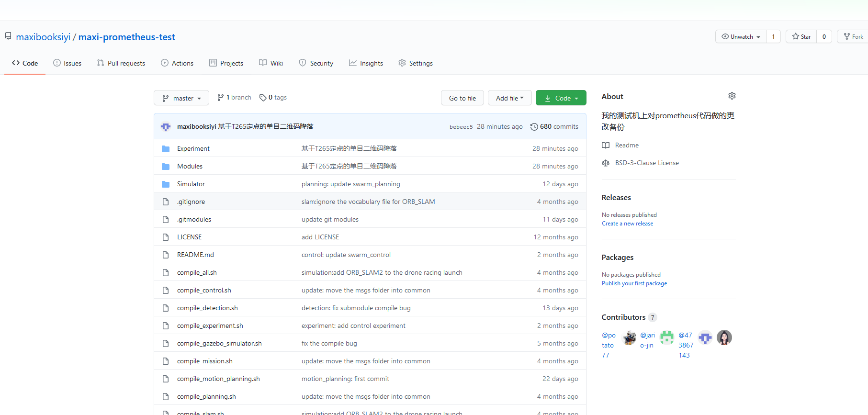The width and height of the screenshot is (868, 415).
Task: Open the BSD-3-Clause License link
Action: (x=647, y=163)
